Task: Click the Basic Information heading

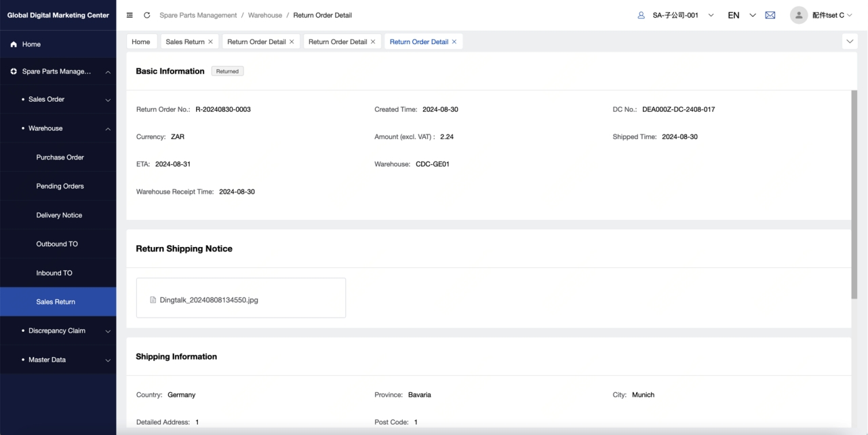Action: 170,71
